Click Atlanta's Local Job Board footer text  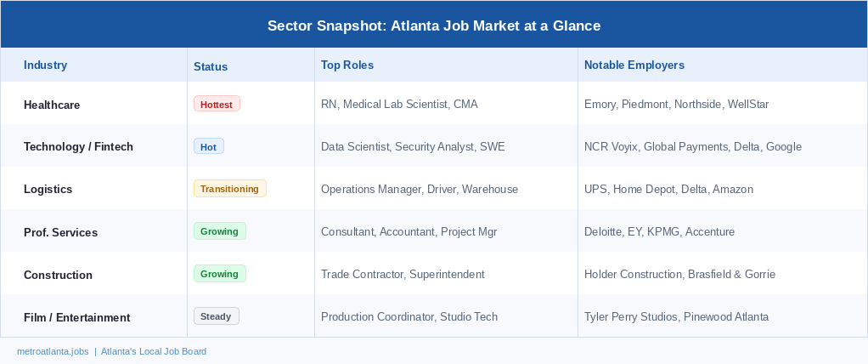154,351
